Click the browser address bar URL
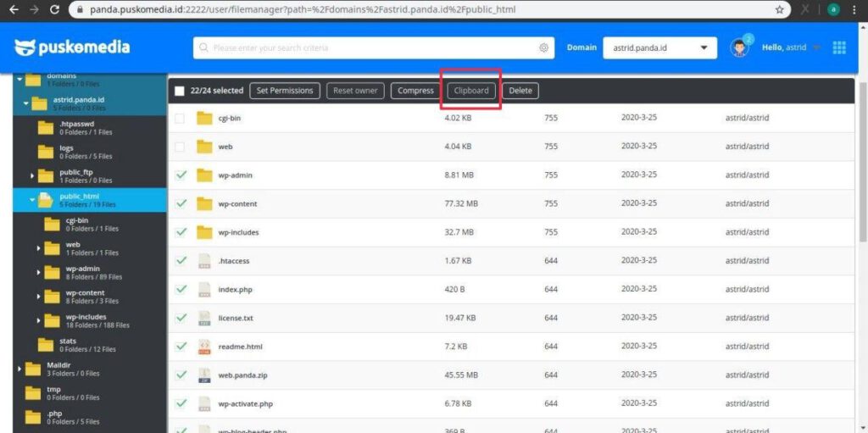 pos(303,9)
